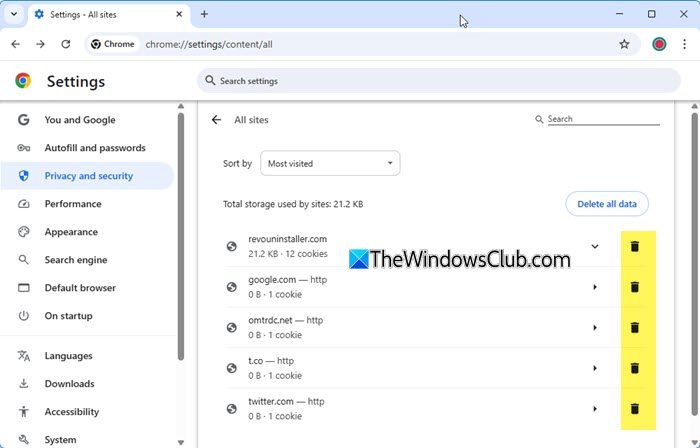Click globe icon next to google.com
Screen dimensions: 700x448
(x=232, y=287)
